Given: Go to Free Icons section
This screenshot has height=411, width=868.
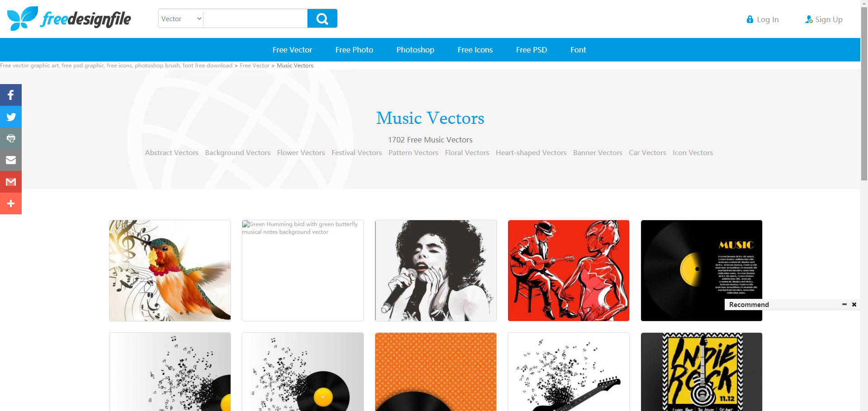Looking at the screenshot, I should coord(475,50).
